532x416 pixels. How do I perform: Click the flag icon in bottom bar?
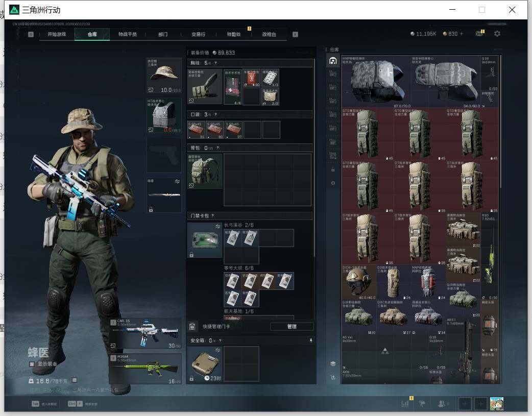[x=422, y=404]
